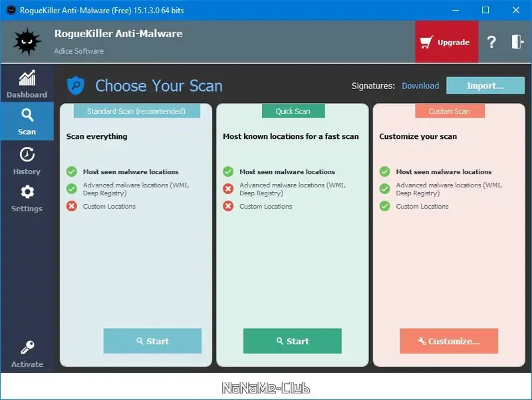
Task: Open the Settings gear in the sidebar
Action: tap(27, 198)
